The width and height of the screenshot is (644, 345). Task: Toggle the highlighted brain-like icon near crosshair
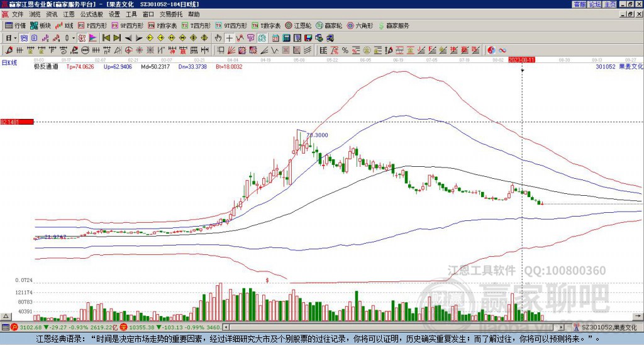(262, 38)
